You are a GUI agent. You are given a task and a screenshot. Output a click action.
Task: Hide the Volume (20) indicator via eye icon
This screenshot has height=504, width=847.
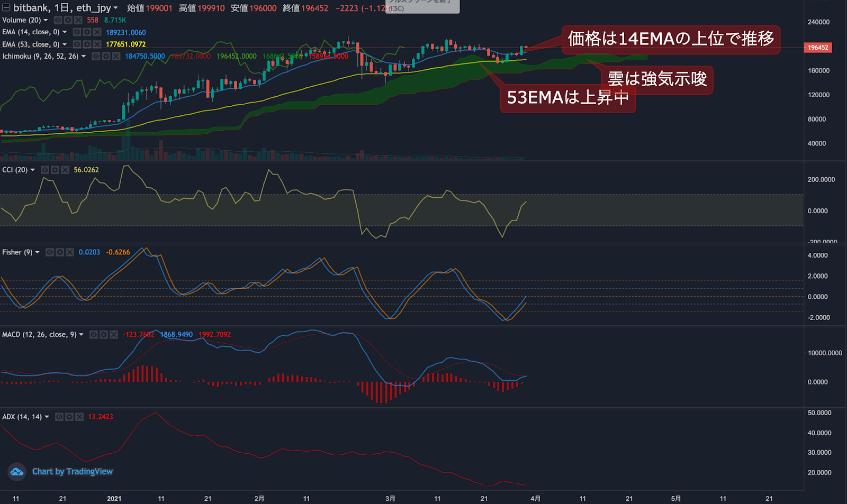point(58,20)
